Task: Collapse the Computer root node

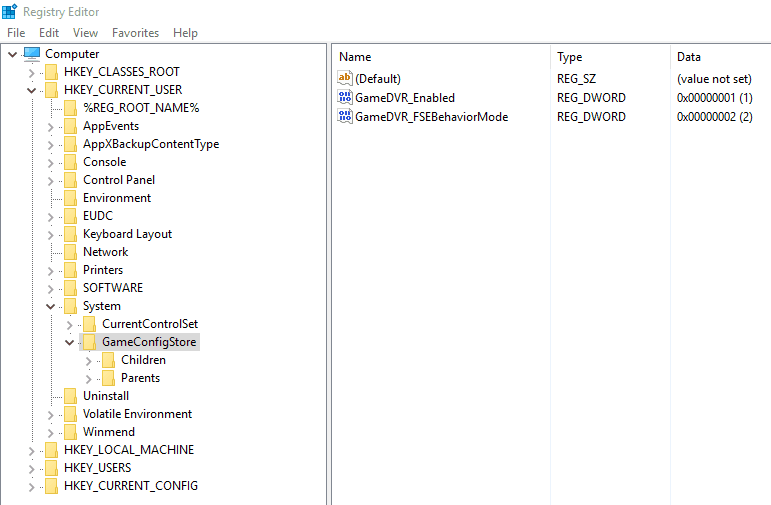Action: pyautogui.click(x=13, y=55)
